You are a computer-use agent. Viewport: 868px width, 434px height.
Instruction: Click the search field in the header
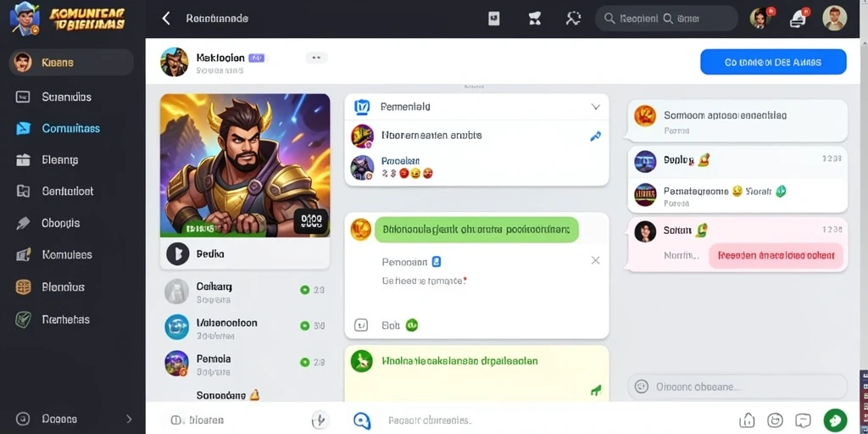click(x=666, y=19)
